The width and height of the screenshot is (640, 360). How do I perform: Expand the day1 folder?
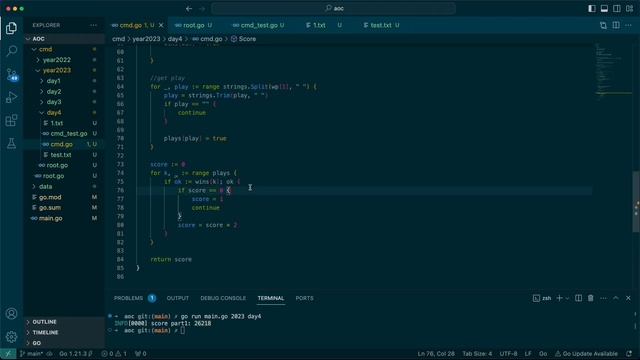click(x=64, y=81)
